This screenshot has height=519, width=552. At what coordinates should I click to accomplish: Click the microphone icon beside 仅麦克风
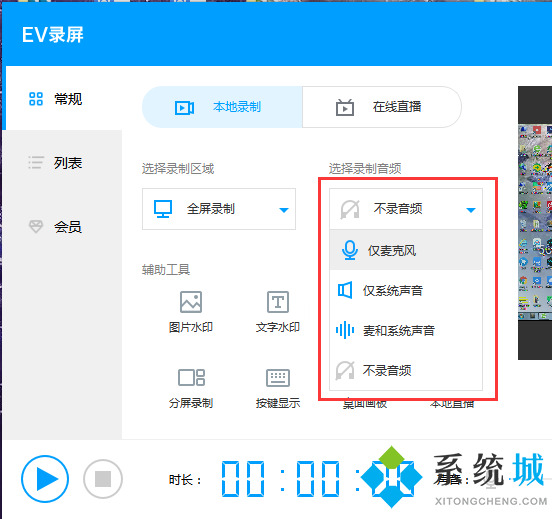tap(350, 250)
